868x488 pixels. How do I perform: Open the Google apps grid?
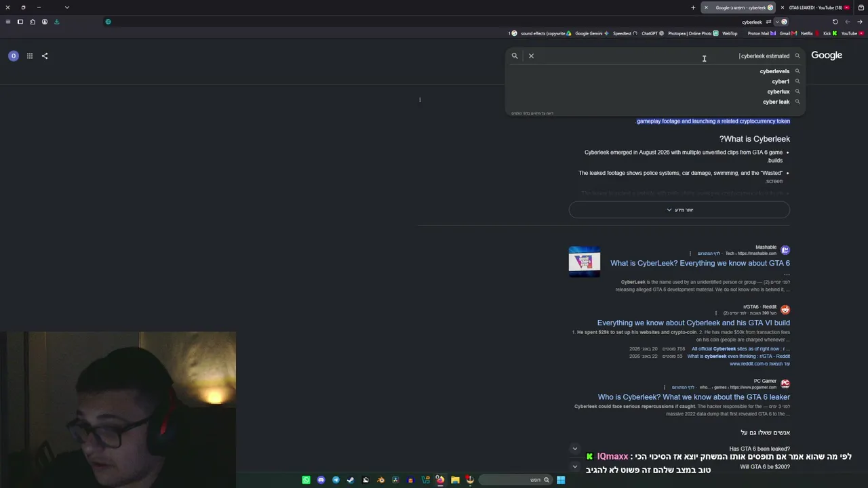(30, 56)
